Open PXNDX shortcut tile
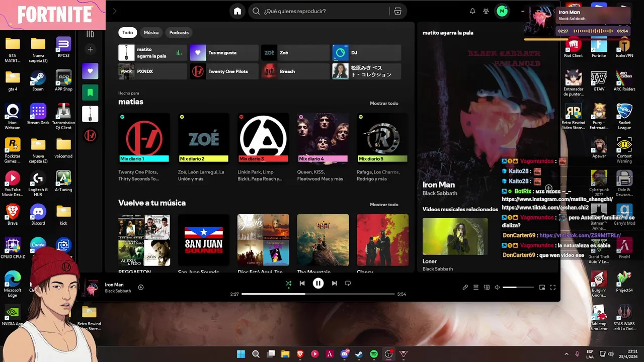Screen dimensions: 644x362 (152, 71)
